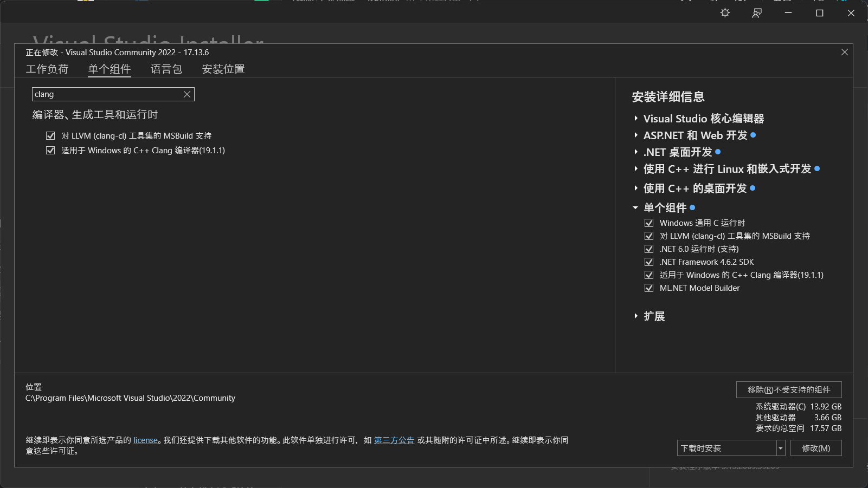Uncheck LLVM (clang-cl) MSBuild support in details panel
The image size is (868, 488).
(x=649, y=236)
